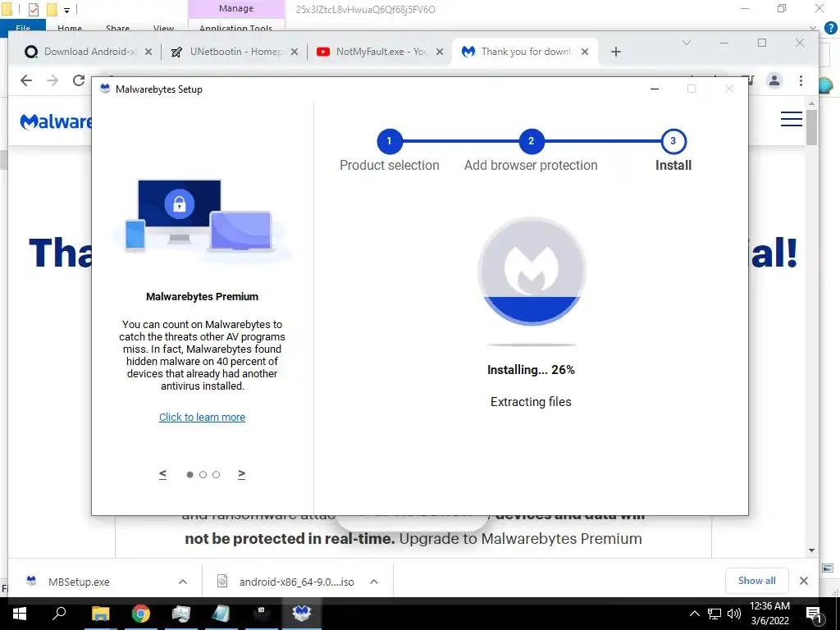Open a new browser tab

point(616,52)
